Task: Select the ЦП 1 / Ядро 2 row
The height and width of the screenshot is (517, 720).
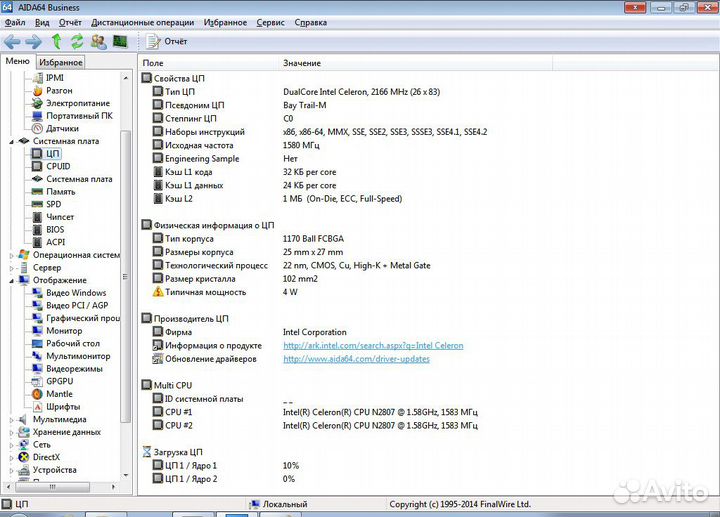Action: click(x=224, y=479)
